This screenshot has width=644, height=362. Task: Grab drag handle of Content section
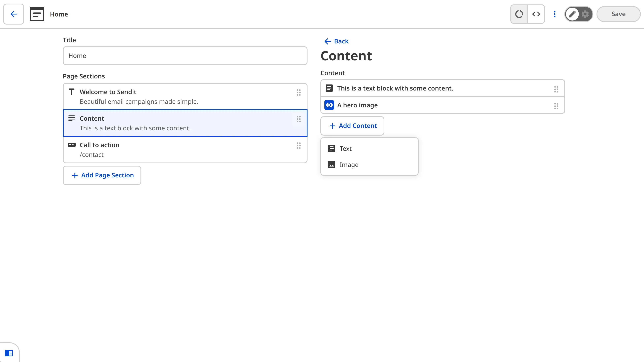(298, 119)
